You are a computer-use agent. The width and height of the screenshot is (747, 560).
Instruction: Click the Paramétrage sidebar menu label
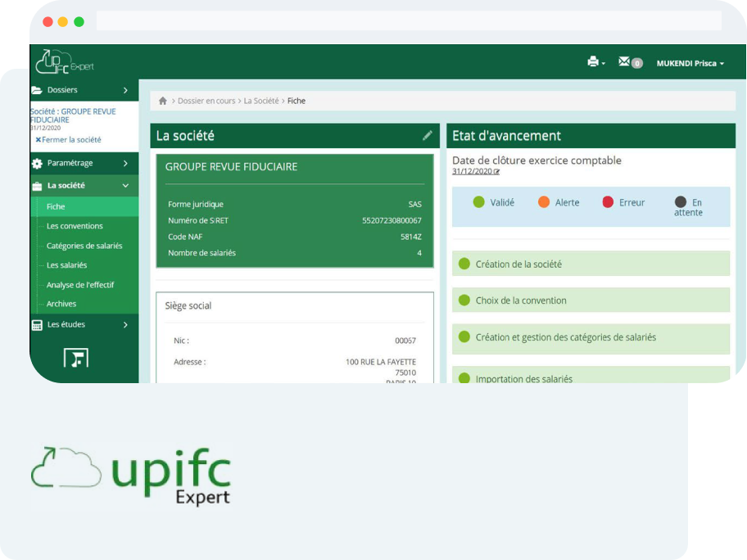70,163
